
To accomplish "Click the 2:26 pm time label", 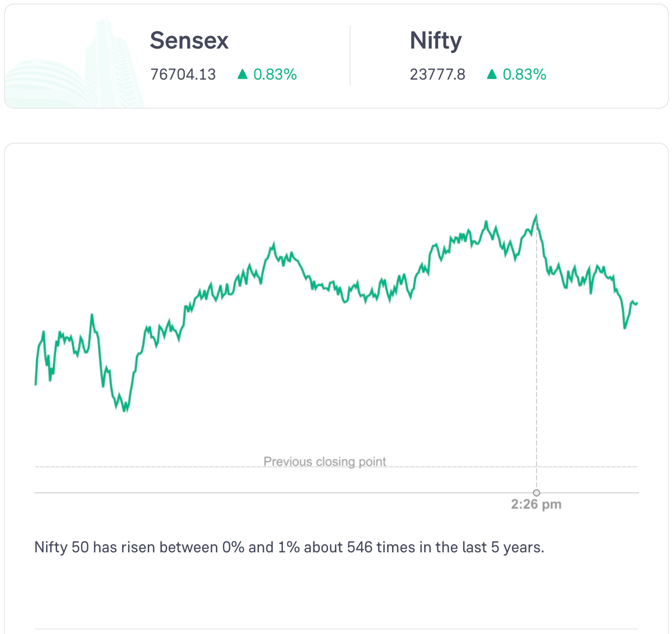I will (x=536, y=504).
